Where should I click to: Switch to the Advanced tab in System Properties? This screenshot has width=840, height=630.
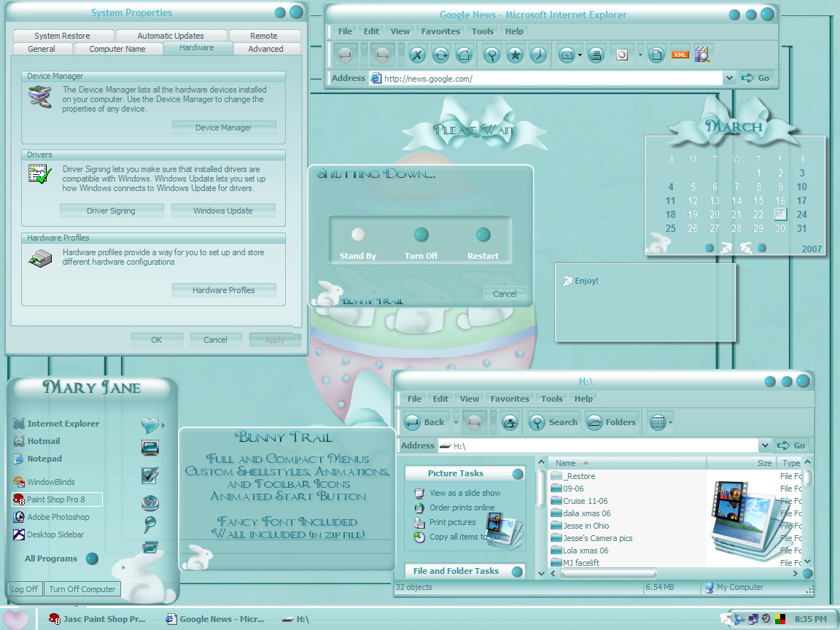pos(265,49)
